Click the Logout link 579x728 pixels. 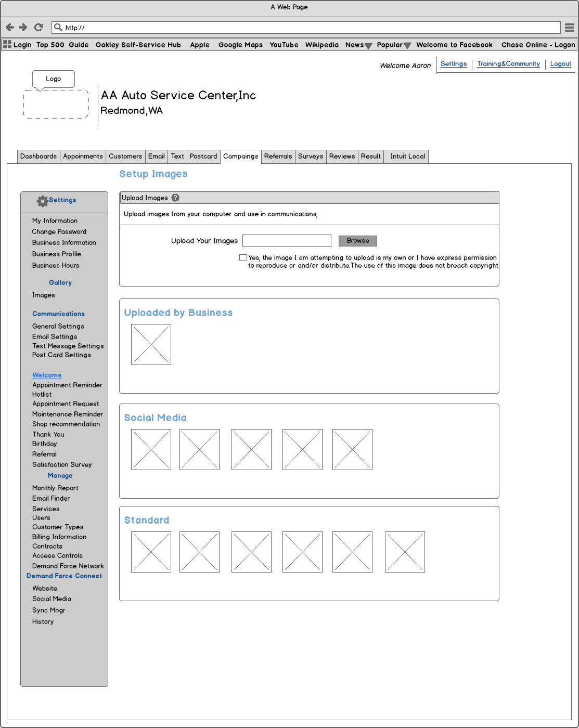click(x=560, y=63)
